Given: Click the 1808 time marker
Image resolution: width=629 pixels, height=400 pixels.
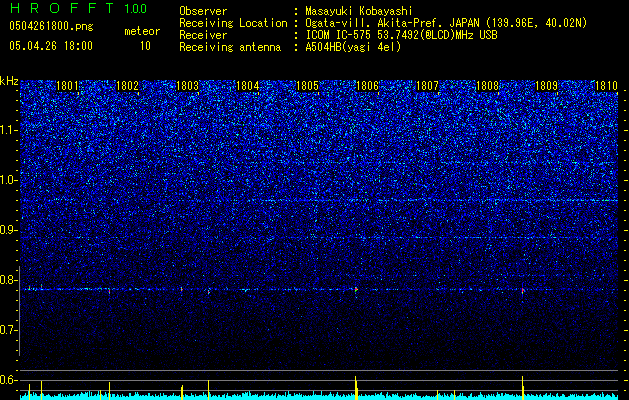Looking at the screenshot, I should (x=487, y=86).
